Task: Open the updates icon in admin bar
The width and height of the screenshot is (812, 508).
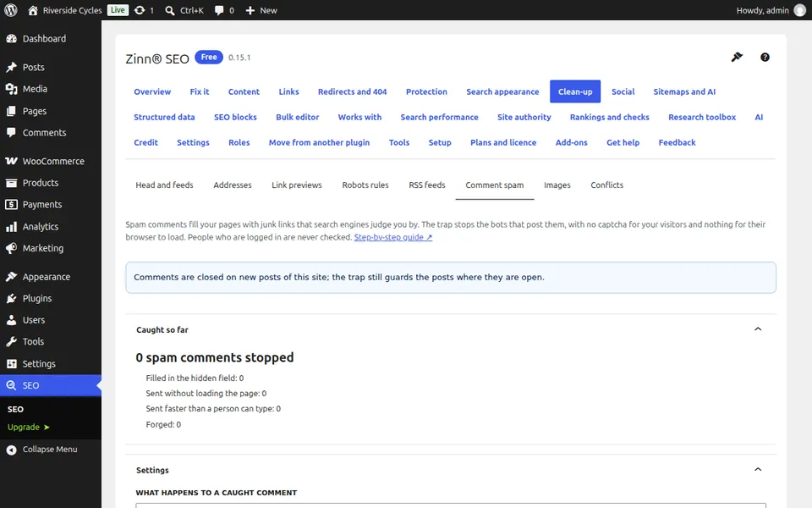Action: (x=140, y=10)
